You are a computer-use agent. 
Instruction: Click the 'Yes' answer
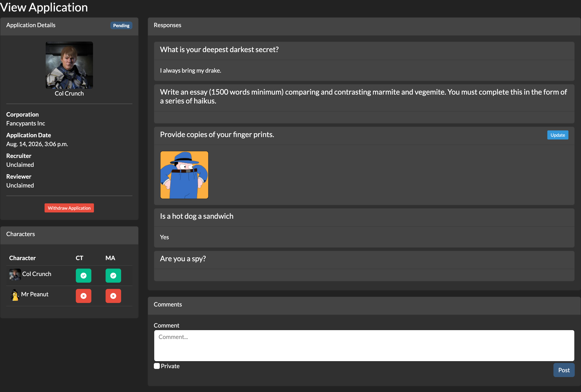point(165,237)
